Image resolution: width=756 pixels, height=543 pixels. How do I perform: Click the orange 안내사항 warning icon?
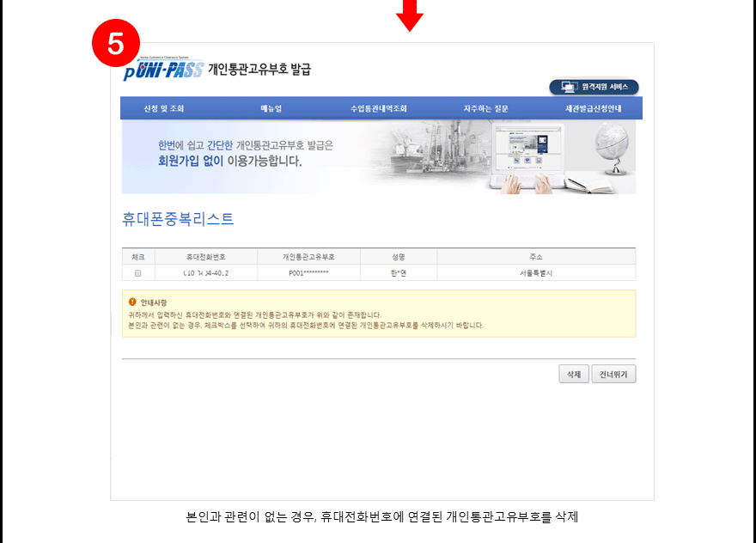coord(132,302)
